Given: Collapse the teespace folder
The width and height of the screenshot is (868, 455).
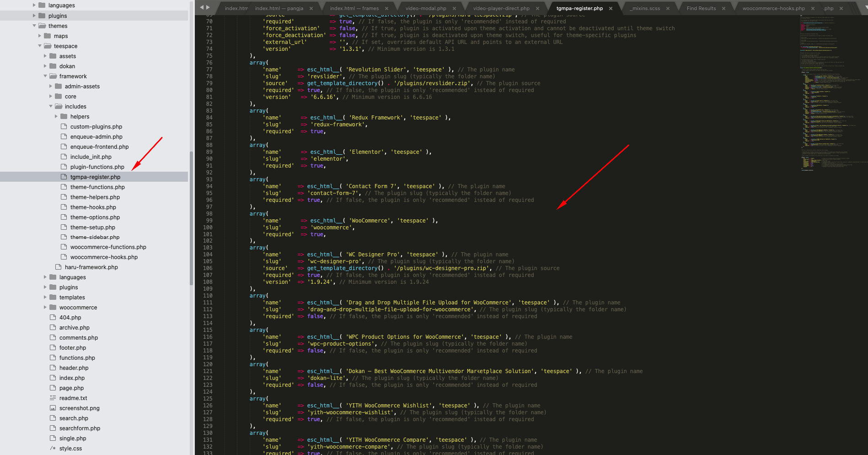Looking at the screenshot, I should [x=40, y=46].
